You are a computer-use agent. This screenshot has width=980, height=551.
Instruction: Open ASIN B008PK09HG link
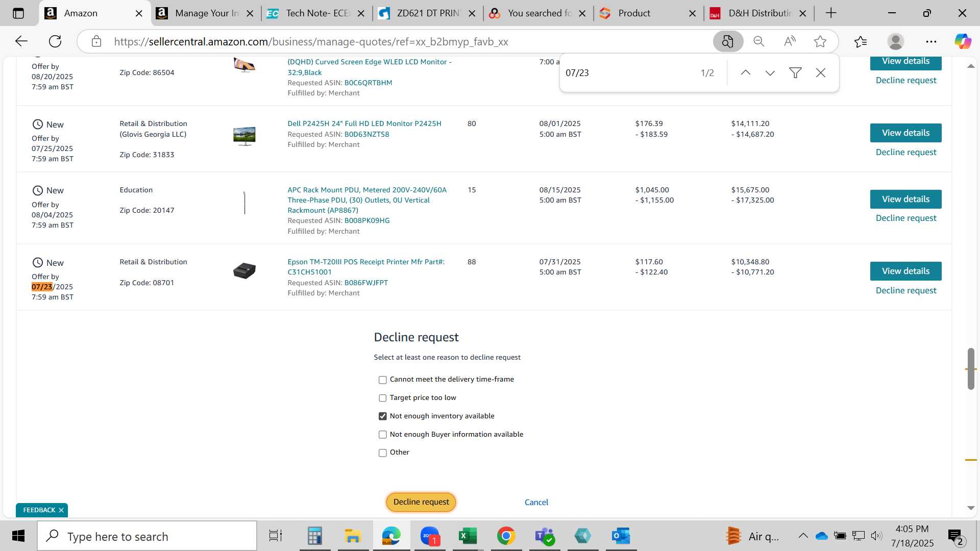click(367, 221)
